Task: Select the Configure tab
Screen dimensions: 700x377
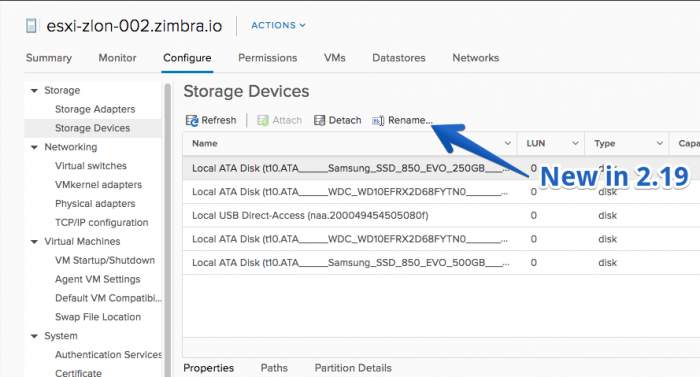Action: tap(187, 58)
